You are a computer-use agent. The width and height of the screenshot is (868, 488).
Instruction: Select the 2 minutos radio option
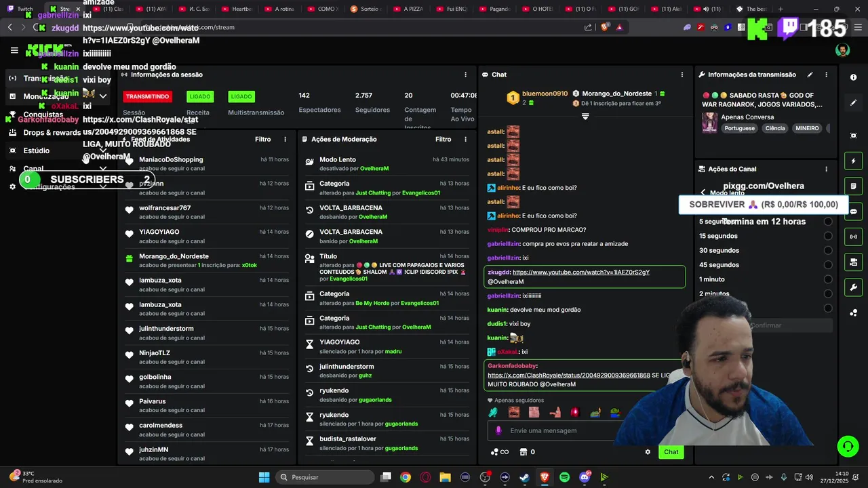coord(828,293)
